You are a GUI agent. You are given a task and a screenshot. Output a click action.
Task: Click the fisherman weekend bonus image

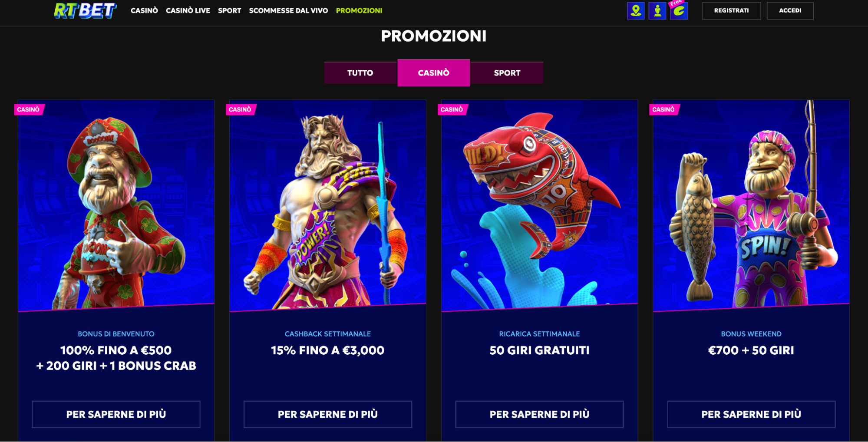(x=751, y=205)
